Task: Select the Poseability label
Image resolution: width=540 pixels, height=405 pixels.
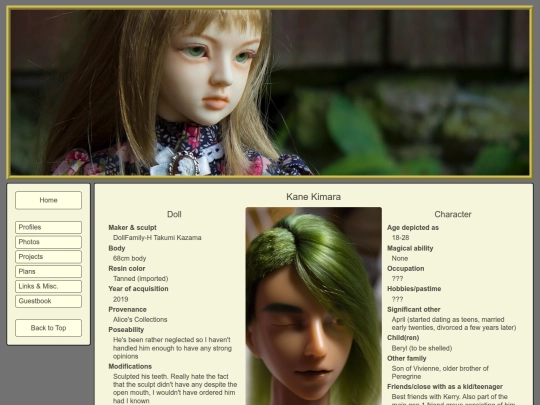Action: click(x=126, y=330)
